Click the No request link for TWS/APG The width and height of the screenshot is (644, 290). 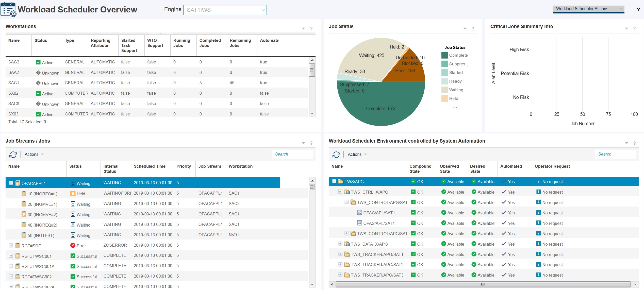(x=553, y=182)
